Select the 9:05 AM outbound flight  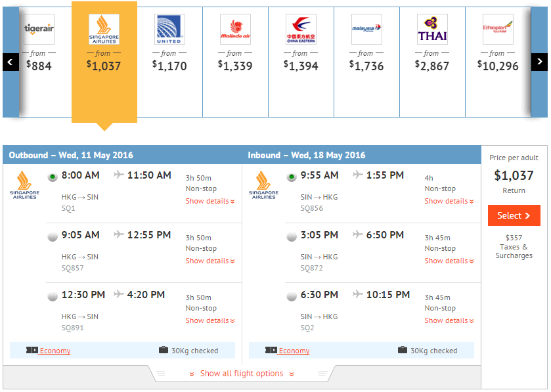point(53,237)
